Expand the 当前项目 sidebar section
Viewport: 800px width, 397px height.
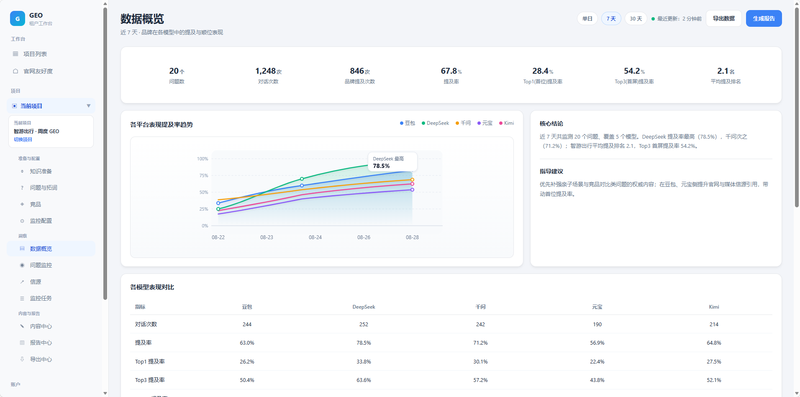pyautogui.click(x=51, y=106)
